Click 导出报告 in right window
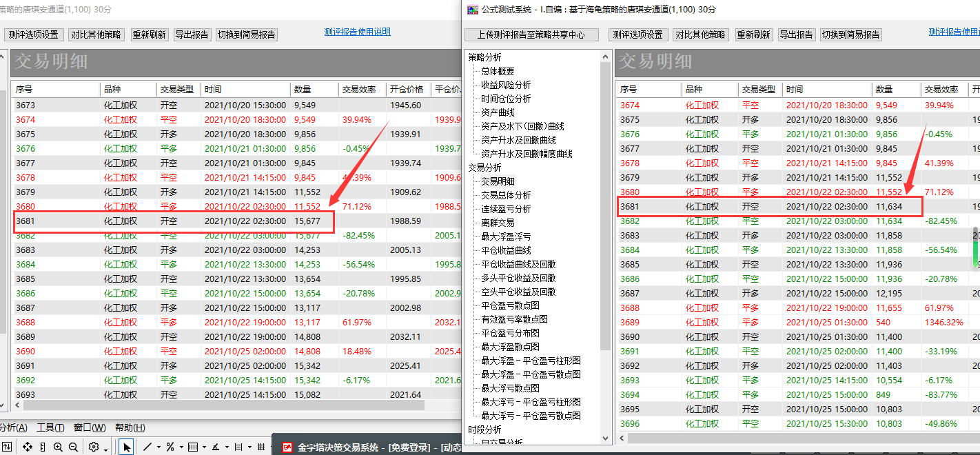The height and width of the screenshot is (455, 980). [x=797, y=34]
